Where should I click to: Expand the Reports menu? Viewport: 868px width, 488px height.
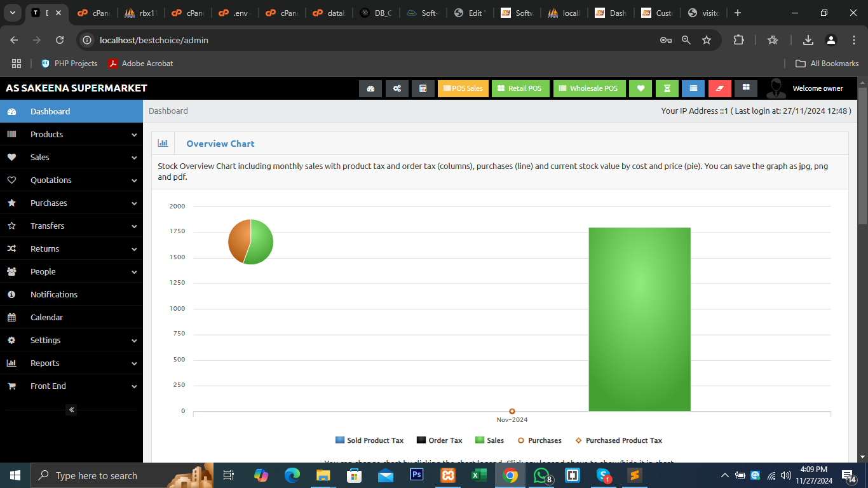click(x=71, y=363)
